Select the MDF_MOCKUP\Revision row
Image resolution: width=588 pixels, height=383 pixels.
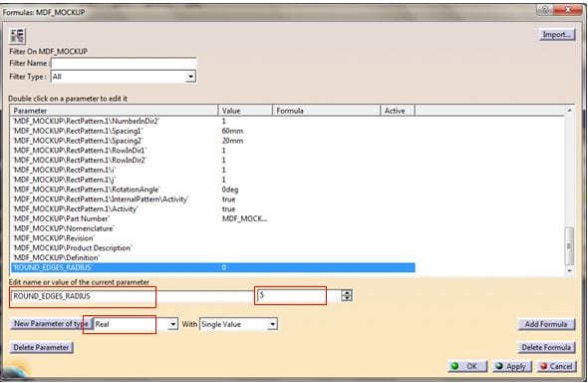pos(212,238)
